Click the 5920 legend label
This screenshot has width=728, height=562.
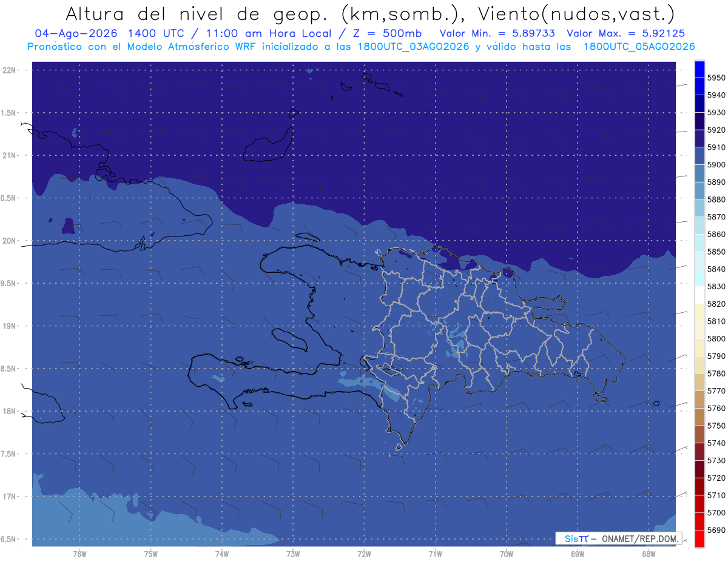716,130
